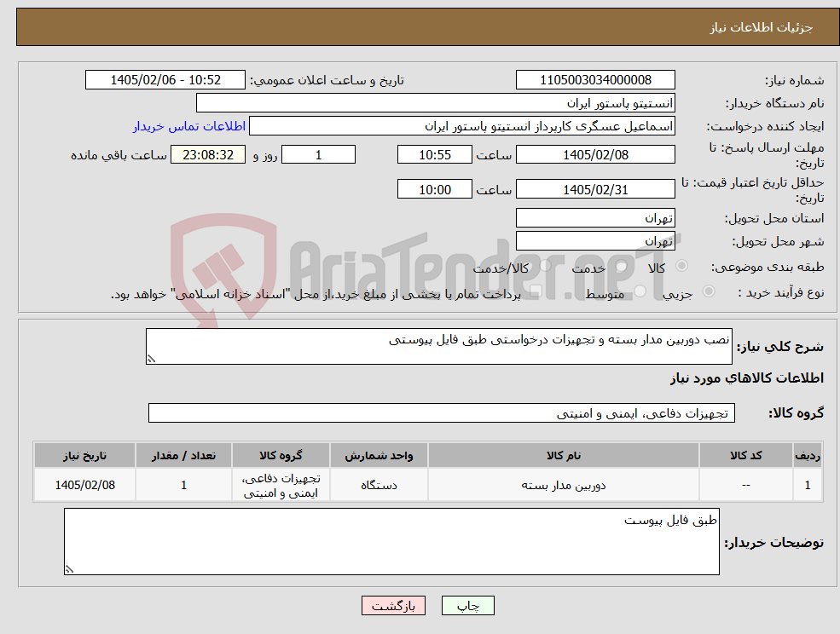Click the توضیحات خریدار textarea
Screen dimensions: 840x634
[391, 542]
